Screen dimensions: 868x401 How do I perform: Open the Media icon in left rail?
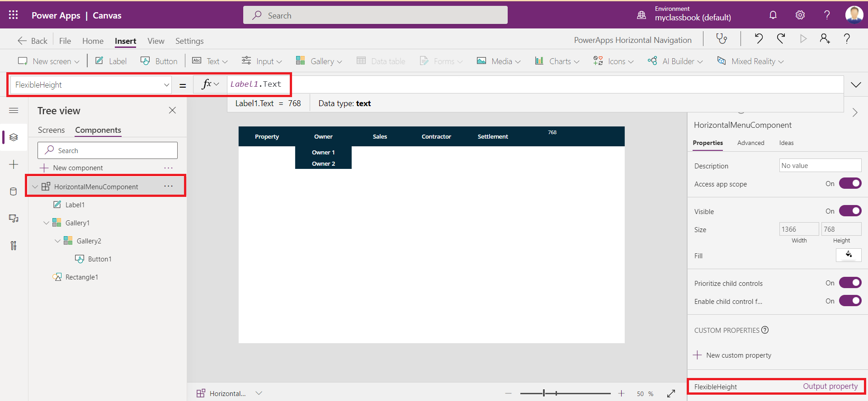(x=14, y=219)
